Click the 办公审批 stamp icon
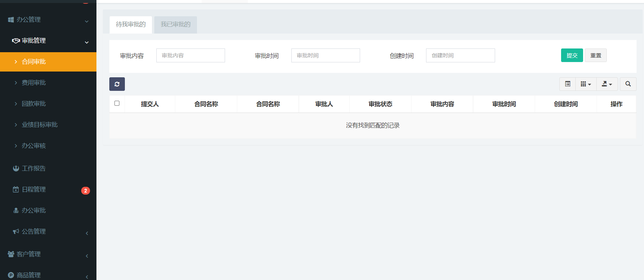 tap(16, 210)
